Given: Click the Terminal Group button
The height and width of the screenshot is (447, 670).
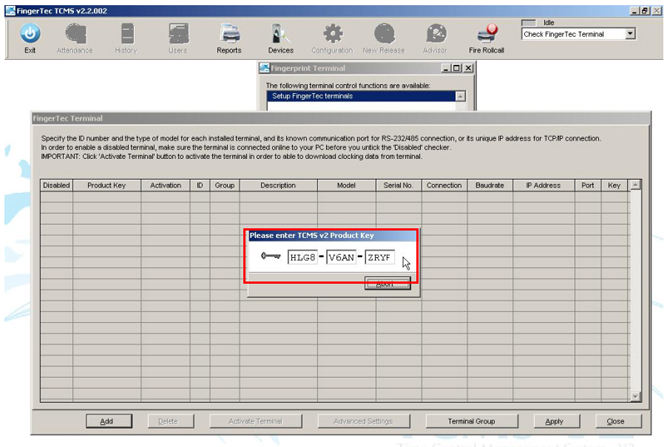Looking at the screenshot, I should click(472, 421).
